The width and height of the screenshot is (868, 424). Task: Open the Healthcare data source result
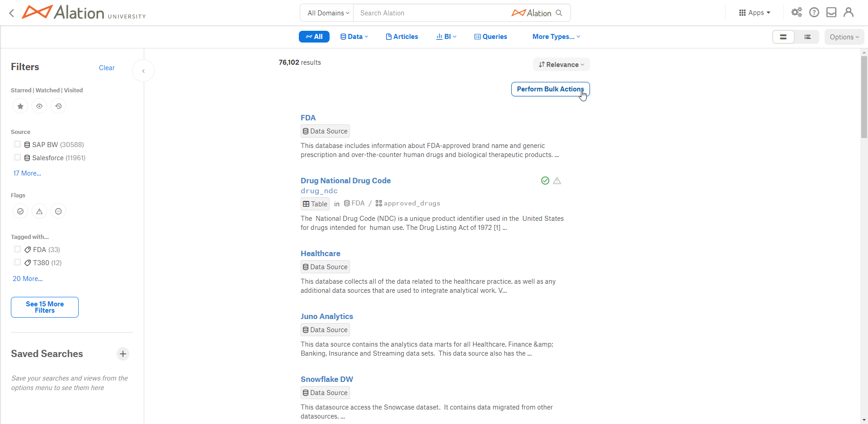click(321, 253)
